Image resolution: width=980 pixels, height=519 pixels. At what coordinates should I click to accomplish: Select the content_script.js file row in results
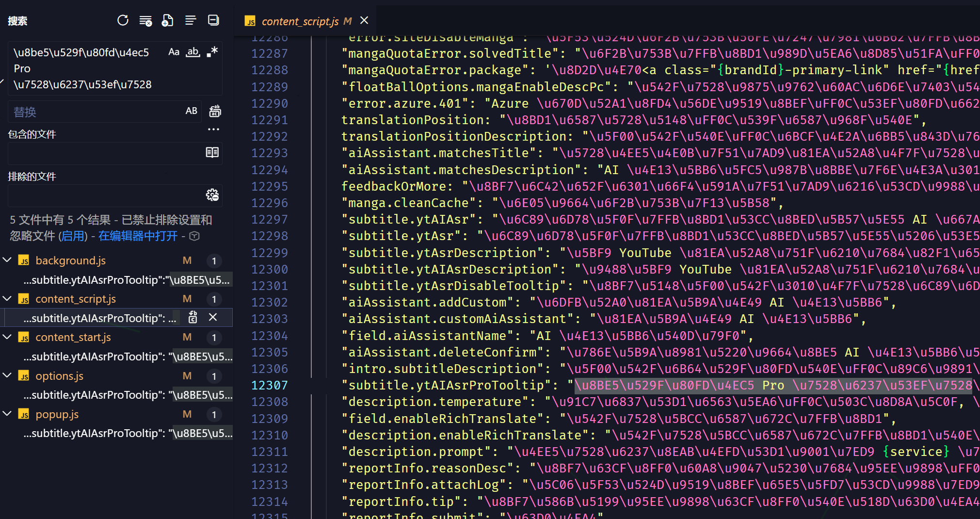[x=116, y=299]
